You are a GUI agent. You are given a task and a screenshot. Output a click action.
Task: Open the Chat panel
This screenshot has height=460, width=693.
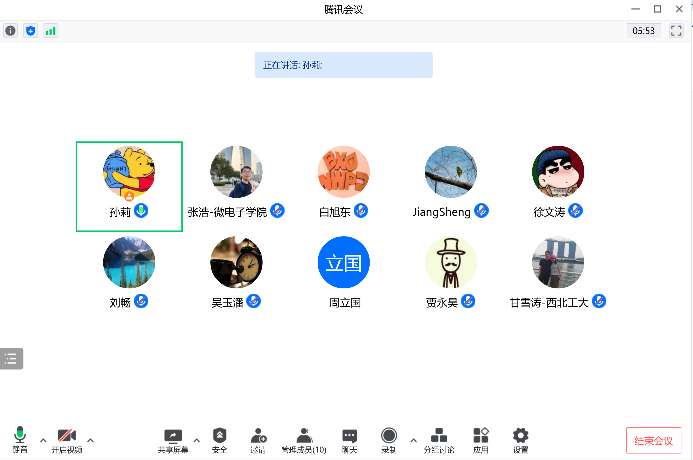pyautogui.click(x=349, y=437)
